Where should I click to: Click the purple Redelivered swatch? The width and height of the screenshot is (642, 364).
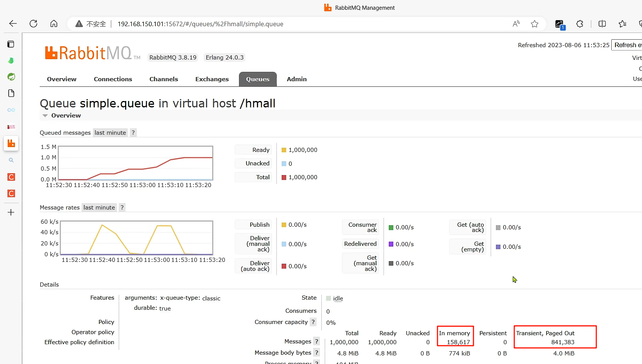tap(391, 244)
